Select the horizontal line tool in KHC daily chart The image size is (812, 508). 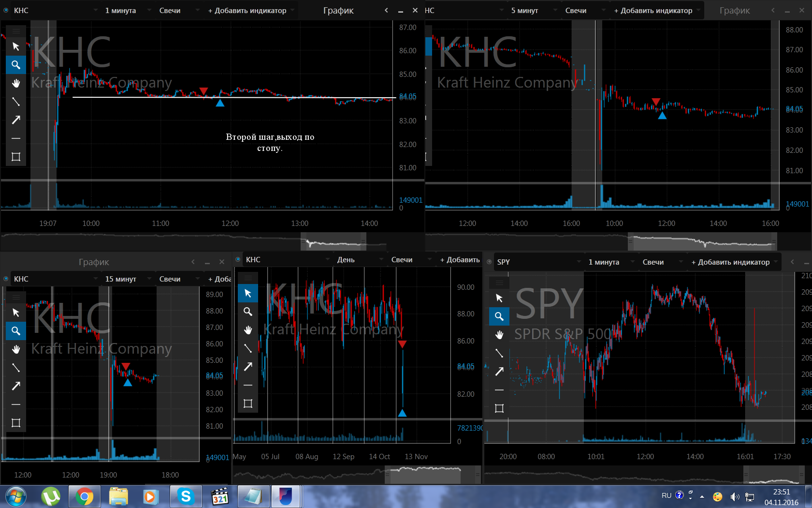248,385
